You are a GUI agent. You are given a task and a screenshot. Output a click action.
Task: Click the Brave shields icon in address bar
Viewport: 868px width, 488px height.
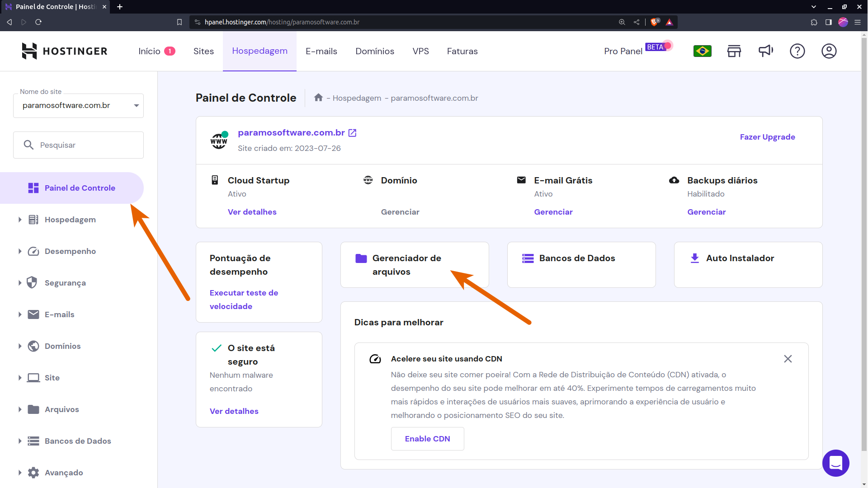pos(655,22)
